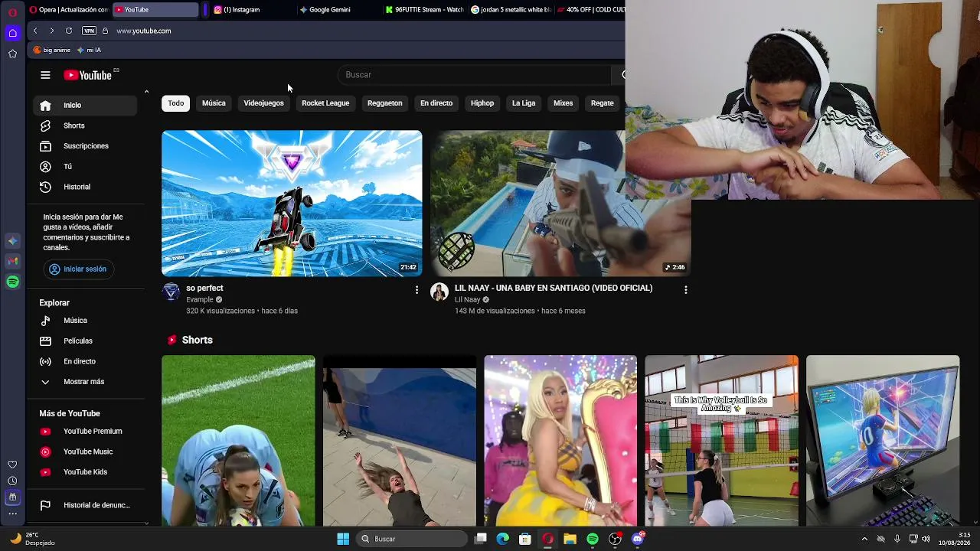Open Opera sidebar bookmarks heart icon

click(x=12, y=465)
